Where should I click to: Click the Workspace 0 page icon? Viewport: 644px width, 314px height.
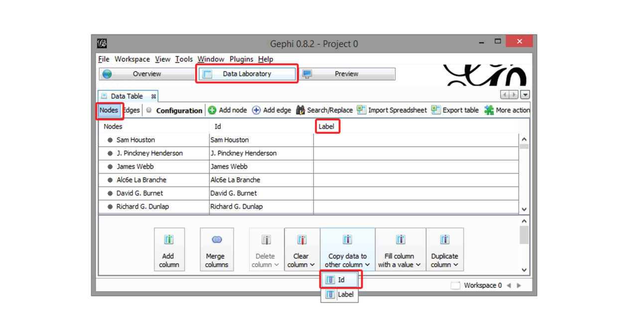[x=455, y=286]
